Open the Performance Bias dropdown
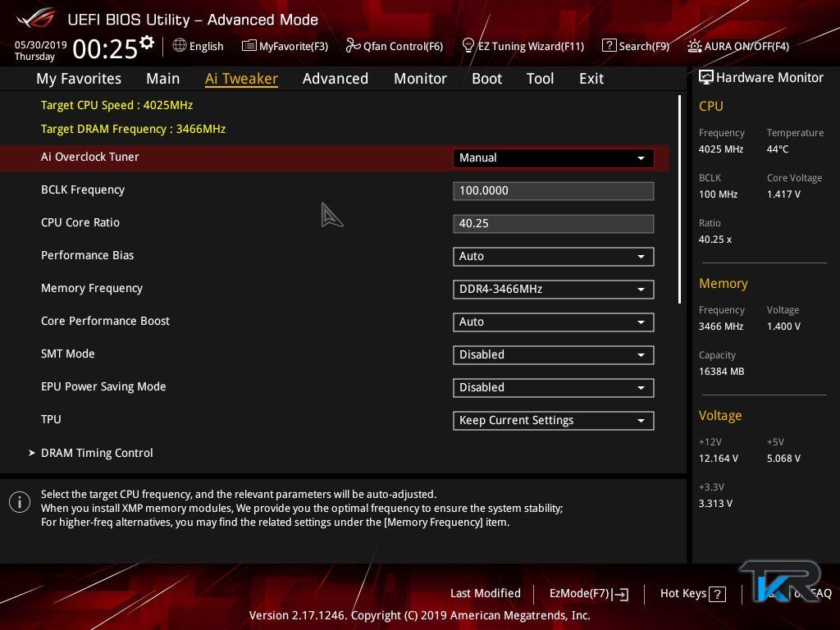 click(554, 257)
